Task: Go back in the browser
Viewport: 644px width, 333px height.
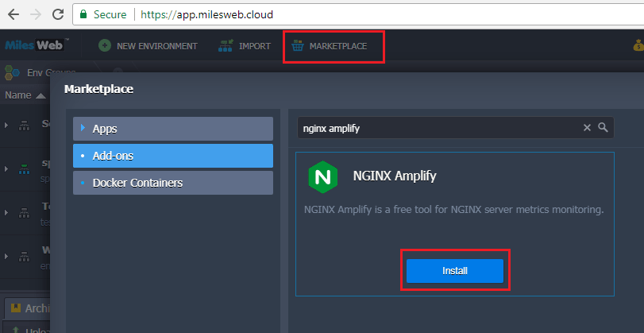Action: click(13, 14)
